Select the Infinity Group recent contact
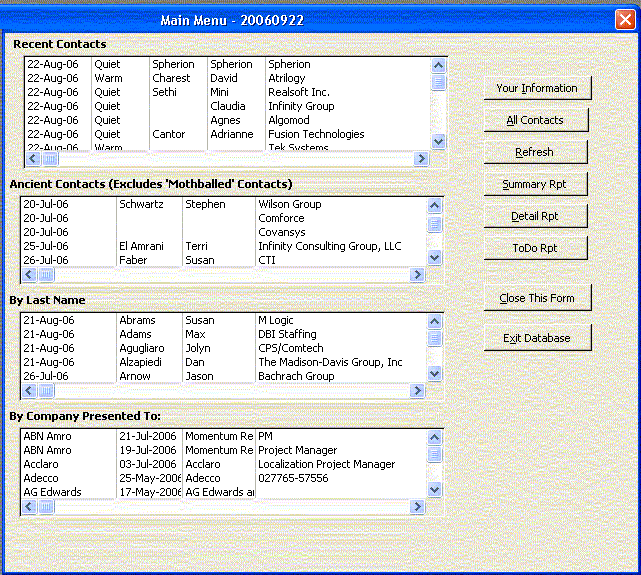641x575 pixels. pyautogui.click(x=228, y=106)
